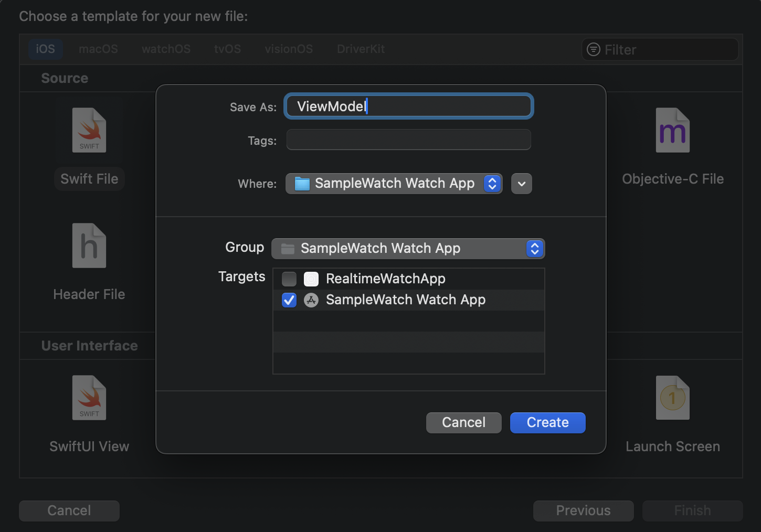Go back with the Previous button
This screenshot has height=532, width=761.
[x=583, y=510]
